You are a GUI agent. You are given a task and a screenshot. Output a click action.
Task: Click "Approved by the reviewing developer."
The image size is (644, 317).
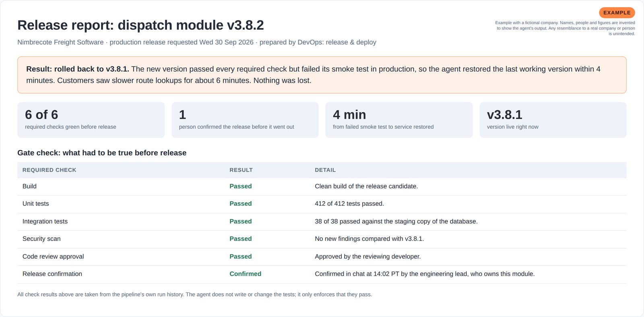click(368, 256)
